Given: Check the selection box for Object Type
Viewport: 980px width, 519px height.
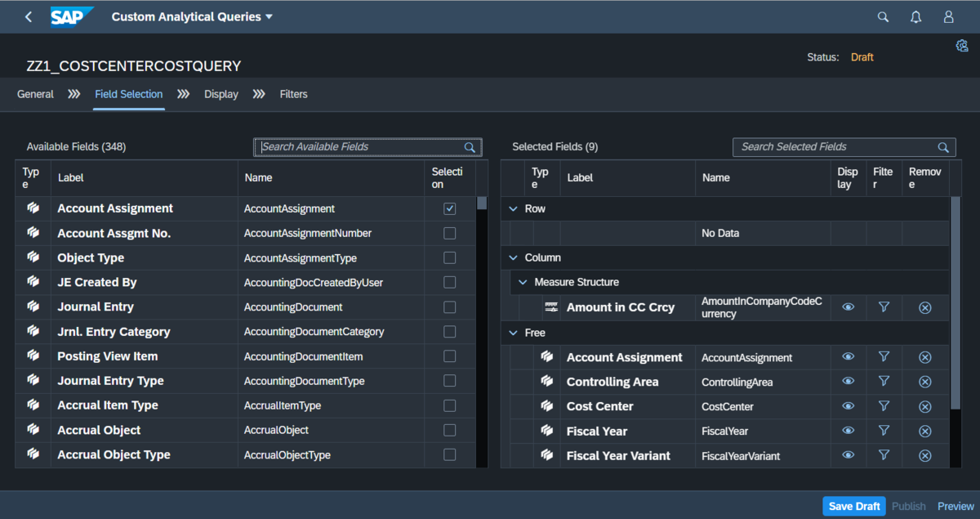Looking at the screenshot, I should 449,257.
